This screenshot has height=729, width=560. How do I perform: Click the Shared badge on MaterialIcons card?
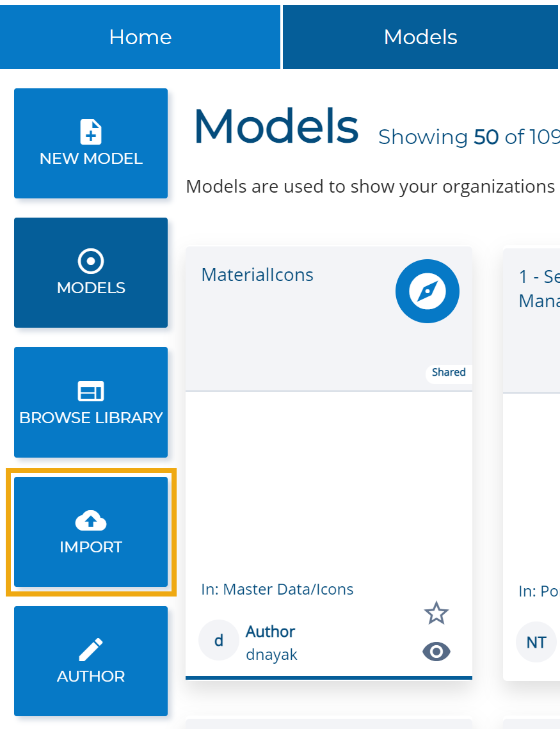(448, 373)
